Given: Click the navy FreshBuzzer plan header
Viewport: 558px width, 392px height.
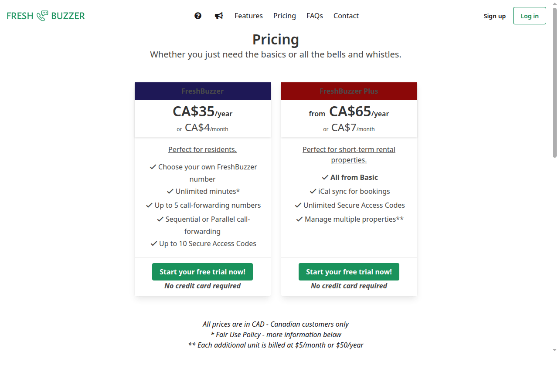Looking at the screenshot, I should click(202, 91).
